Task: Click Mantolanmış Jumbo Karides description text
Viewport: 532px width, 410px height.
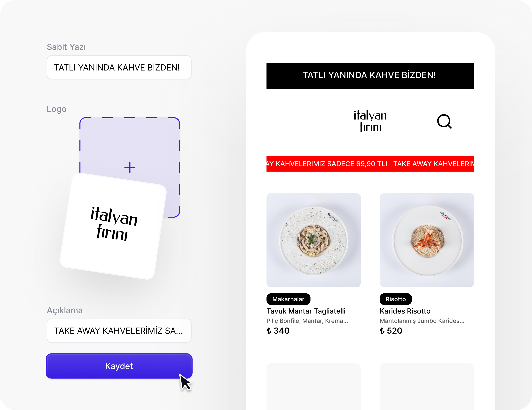Action: (422, 321)
